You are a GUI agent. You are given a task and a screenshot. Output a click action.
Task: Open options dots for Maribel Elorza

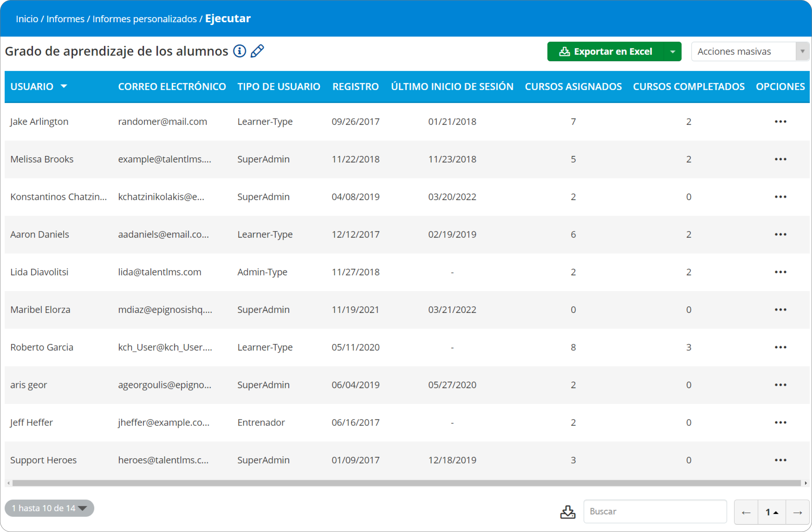tap(780, 310)
